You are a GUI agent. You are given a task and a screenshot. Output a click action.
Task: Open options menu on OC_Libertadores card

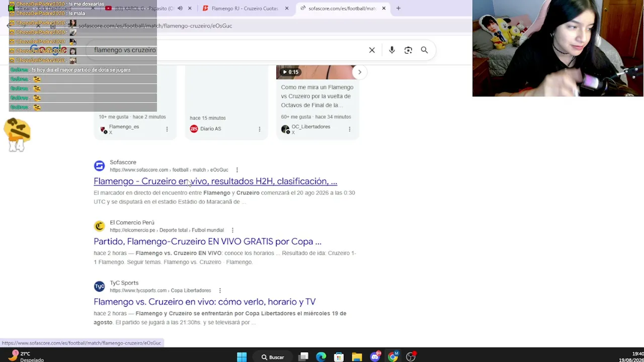click(349, 129)
